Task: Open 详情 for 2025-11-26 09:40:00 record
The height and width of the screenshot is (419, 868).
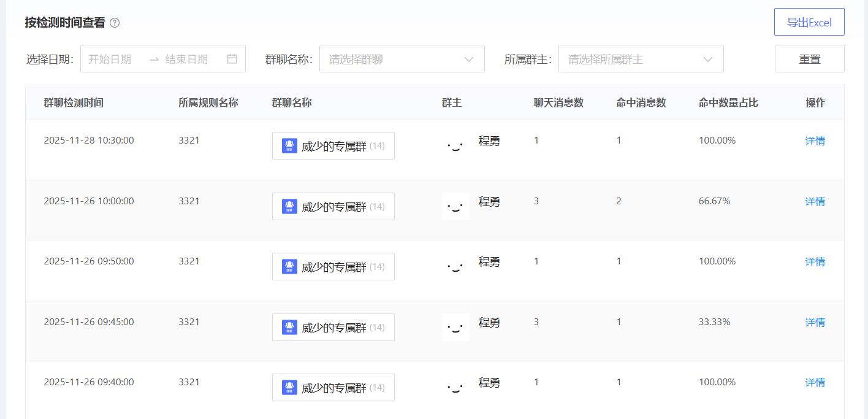Action: coord(815,382)
